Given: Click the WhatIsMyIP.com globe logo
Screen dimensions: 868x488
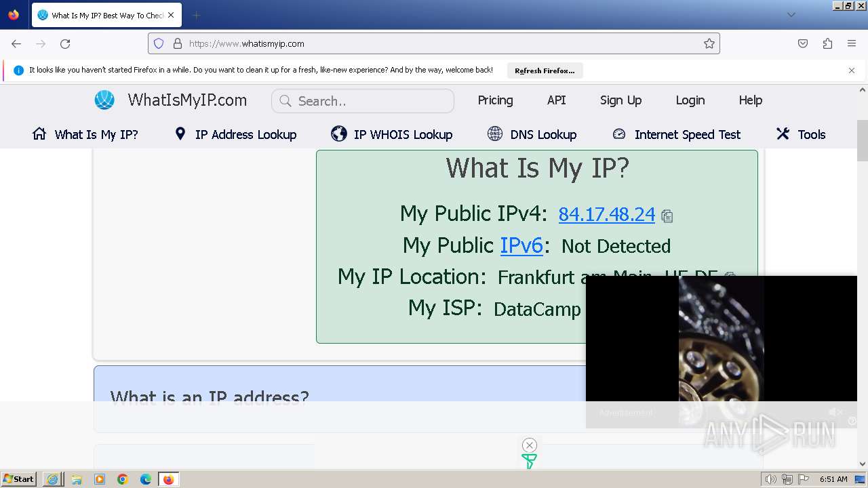Looking at the screenshot, I should (104, 100).
